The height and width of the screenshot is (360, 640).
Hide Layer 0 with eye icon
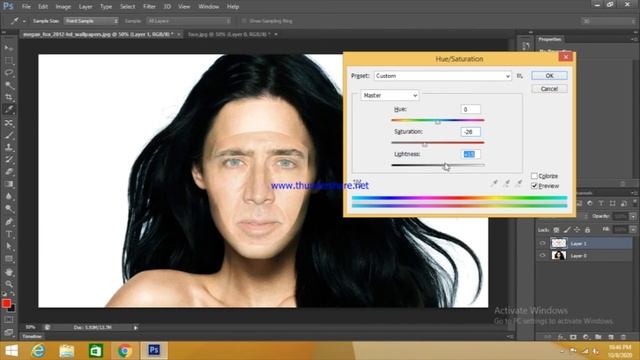[x=542, y=256]
